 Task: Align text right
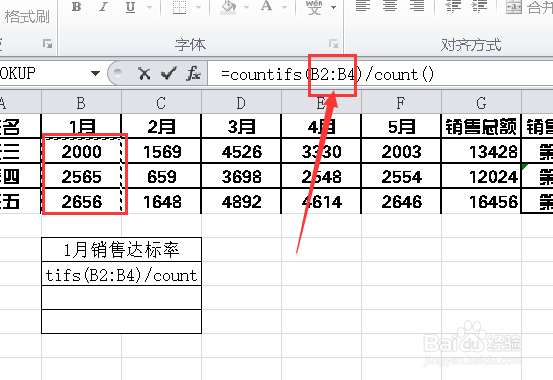417,6
